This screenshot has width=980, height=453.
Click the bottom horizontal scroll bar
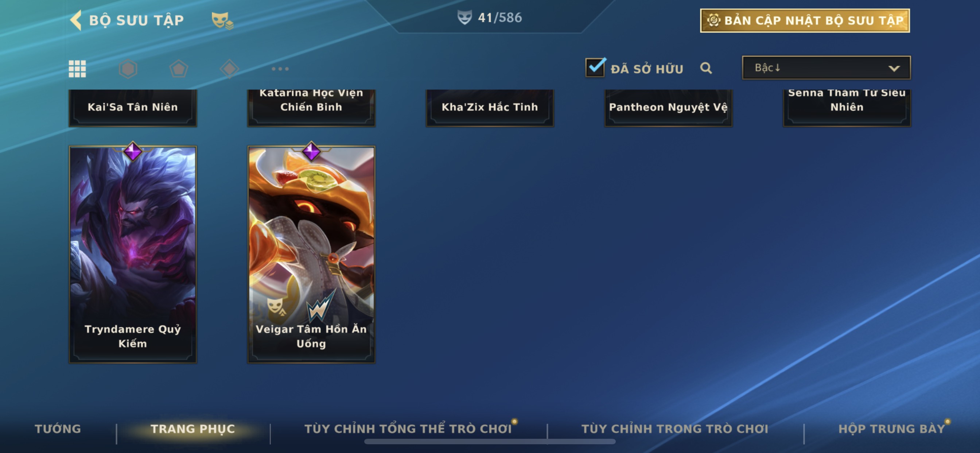coord(490,442)
